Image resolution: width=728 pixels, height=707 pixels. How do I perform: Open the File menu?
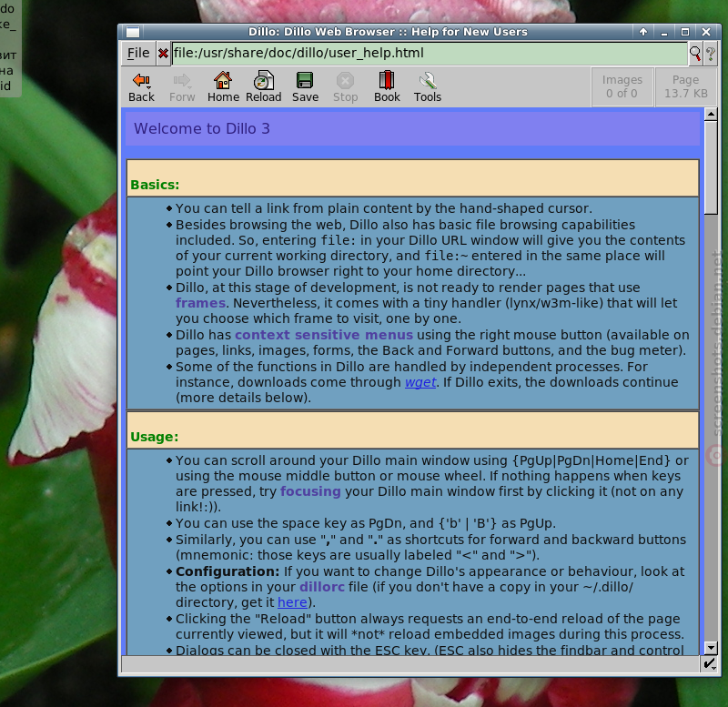(138, 54)
